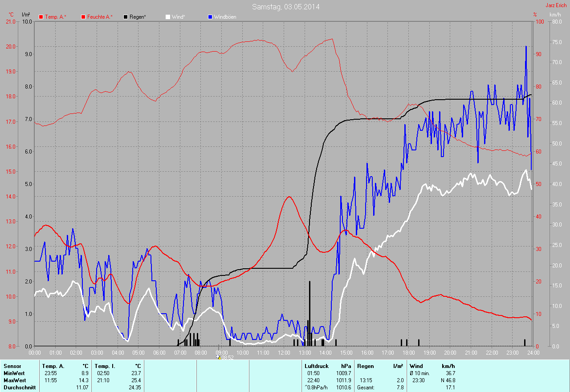Viewport: 570px width, 392px height.
Task: Click the peak gust value "N 46.8"
Action: [447, 380]
